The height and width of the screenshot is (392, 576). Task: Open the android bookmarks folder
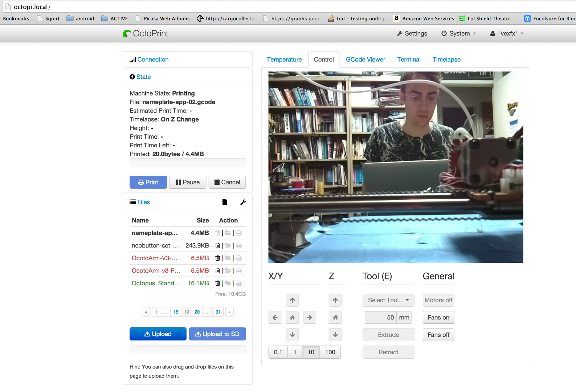pyautogui.click(x=81, y=19)
